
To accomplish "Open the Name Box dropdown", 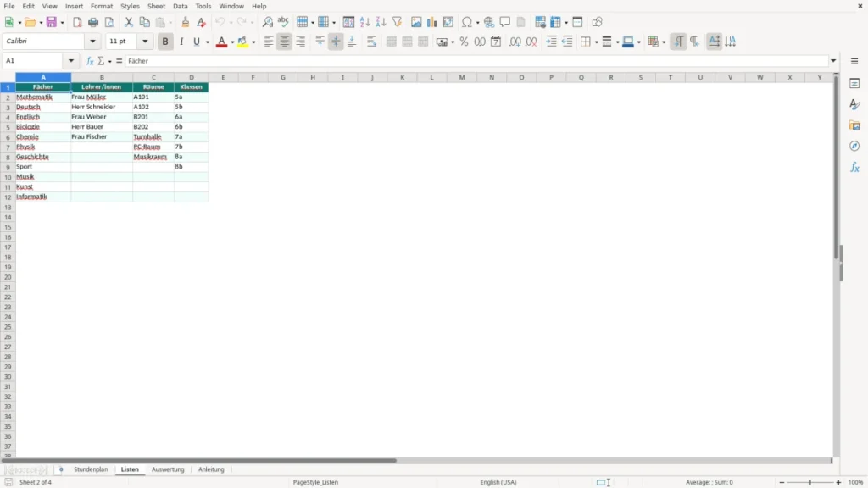I will point(71,61).
